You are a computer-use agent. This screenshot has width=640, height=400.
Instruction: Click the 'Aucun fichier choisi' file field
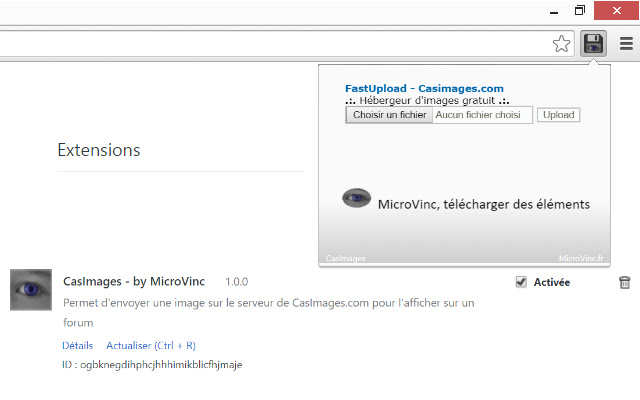[482, 115]
